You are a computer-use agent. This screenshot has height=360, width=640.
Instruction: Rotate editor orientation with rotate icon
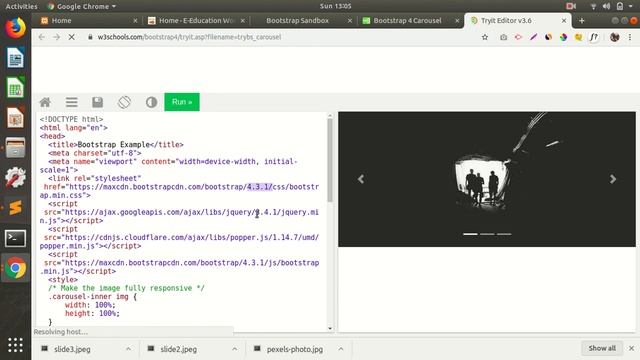coord(124,102)
